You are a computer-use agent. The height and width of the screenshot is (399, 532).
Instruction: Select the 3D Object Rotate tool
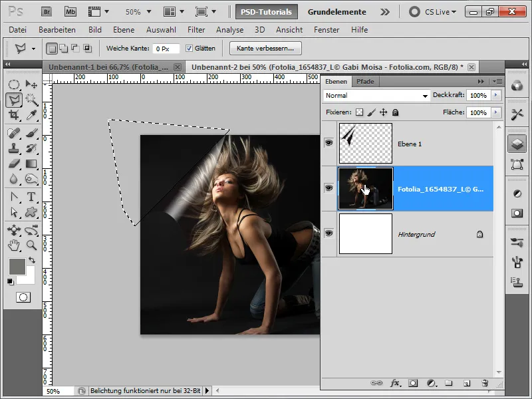[13, 230]
